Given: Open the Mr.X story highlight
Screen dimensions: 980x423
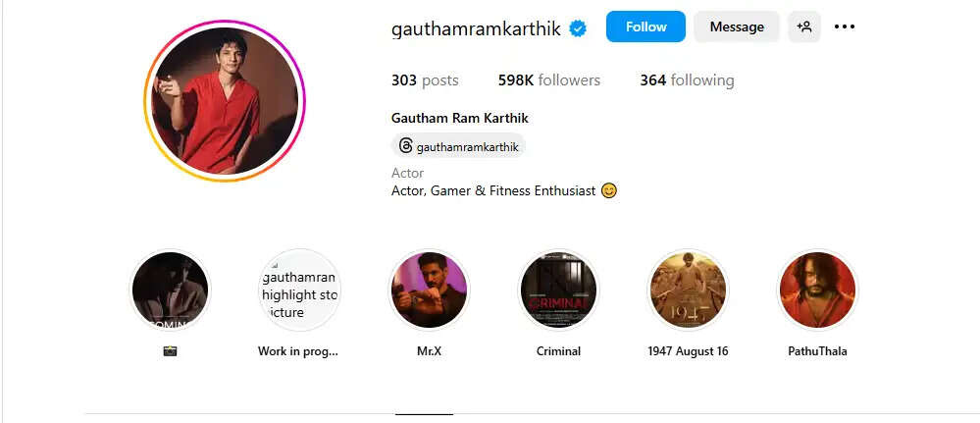Looking at the screenshot, I should tap(429, 291).
